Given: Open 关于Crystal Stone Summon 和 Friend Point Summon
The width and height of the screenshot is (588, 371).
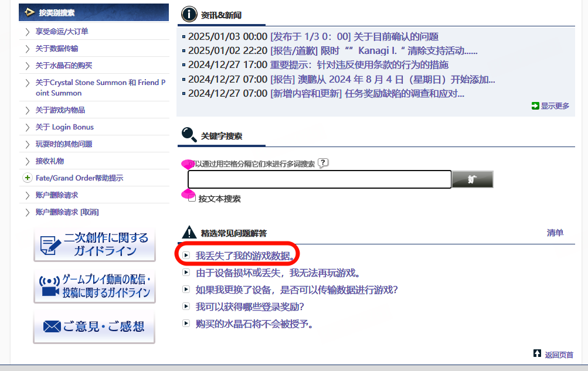Looking at the screenshot, I should point(100,88).
